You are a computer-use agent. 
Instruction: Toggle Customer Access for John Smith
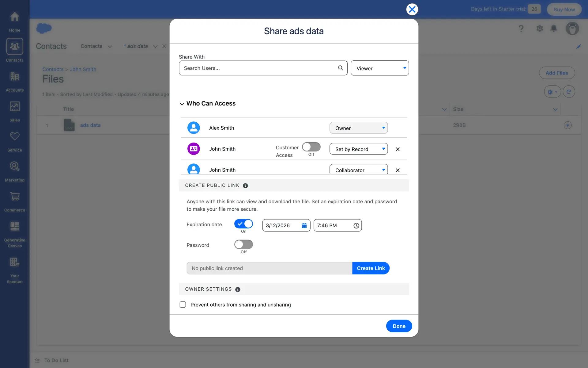[311, 147]
